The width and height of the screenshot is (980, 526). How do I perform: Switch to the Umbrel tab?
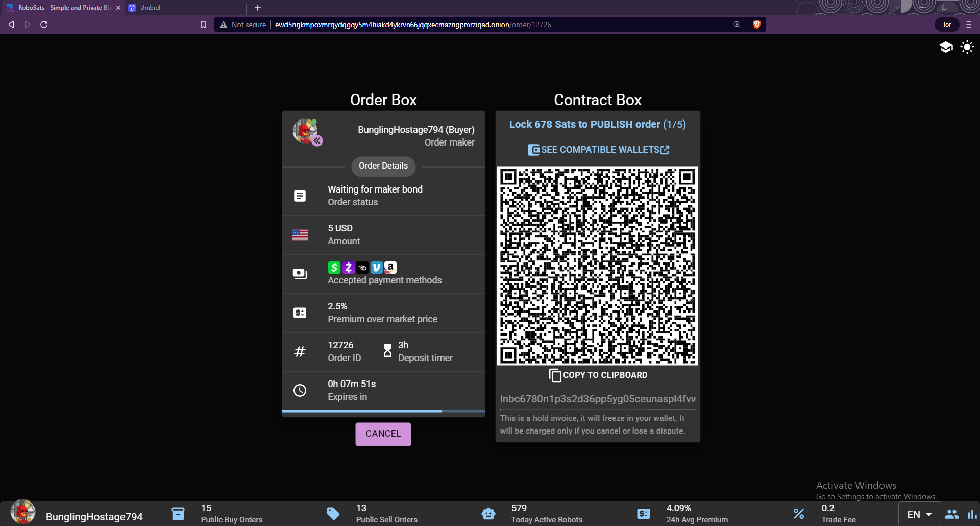click(150, 8)
